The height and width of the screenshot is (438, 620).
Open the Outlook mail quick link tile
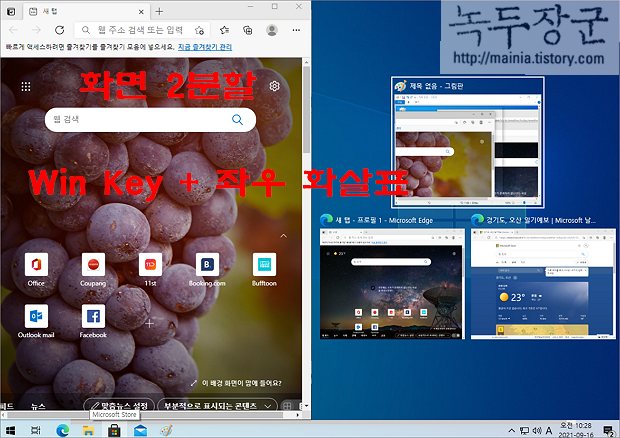coord(36,321)
